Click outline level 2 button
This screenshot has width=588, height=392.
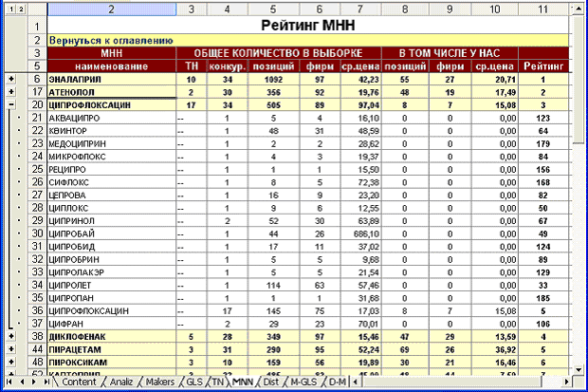point(21,9)
